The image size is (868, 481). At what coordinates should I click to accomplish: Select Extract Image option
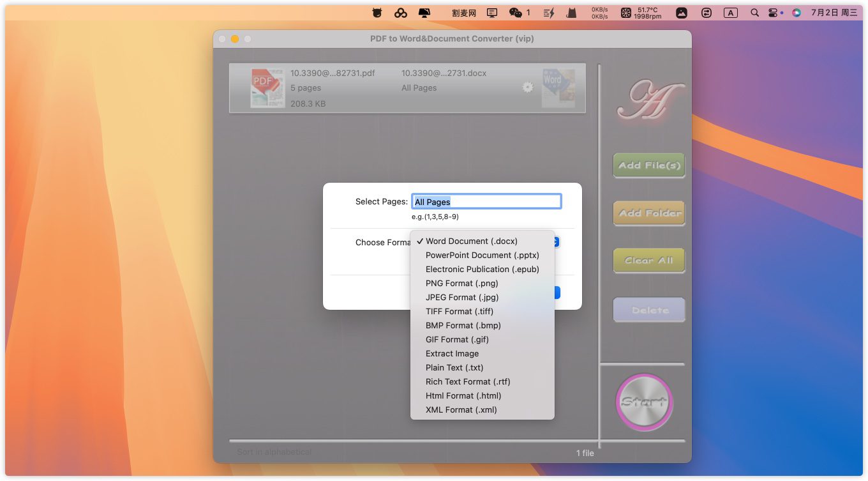[483, 354]
